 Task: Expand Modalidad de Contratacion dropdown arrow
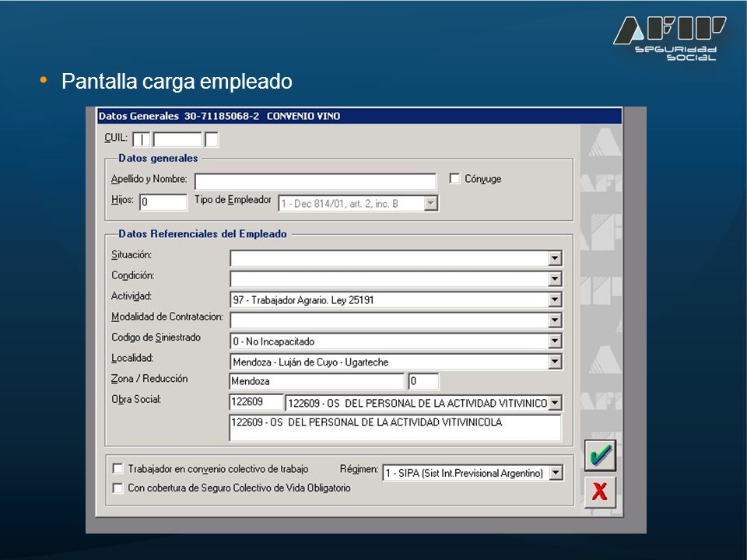point(554,320)
